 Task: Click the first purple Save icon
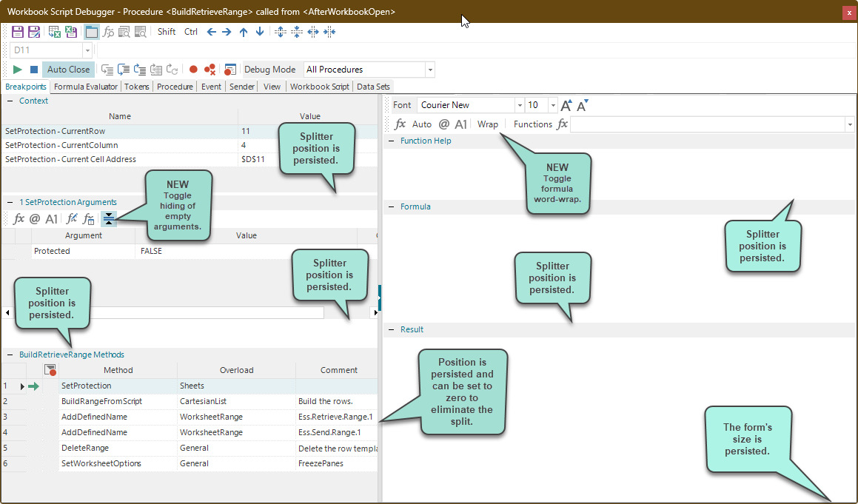18,32
